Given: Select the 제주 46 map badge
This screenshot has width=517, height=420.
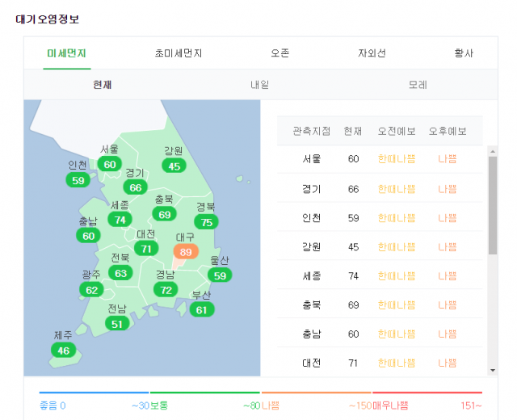Looking at the screenshot, I should pos(63,351).
